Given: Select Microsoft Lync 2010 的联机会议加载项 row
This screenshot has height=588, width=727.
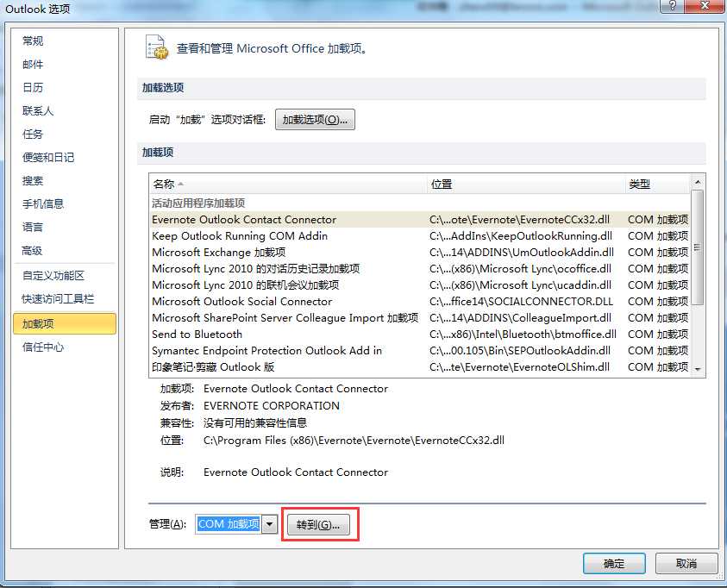Looking at the screenshot, I should [x=420, y=285].
